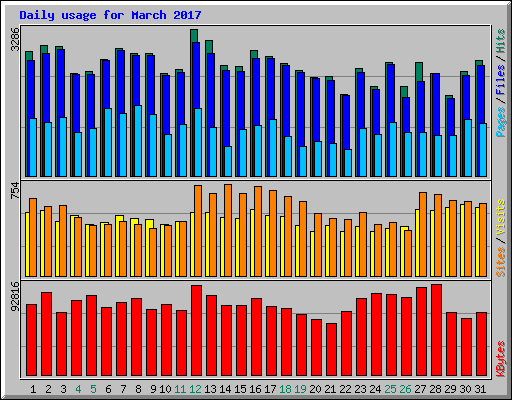Click the red KBytes bar for day 28
Screen dimensions: 512x400
tap(436, 330)
